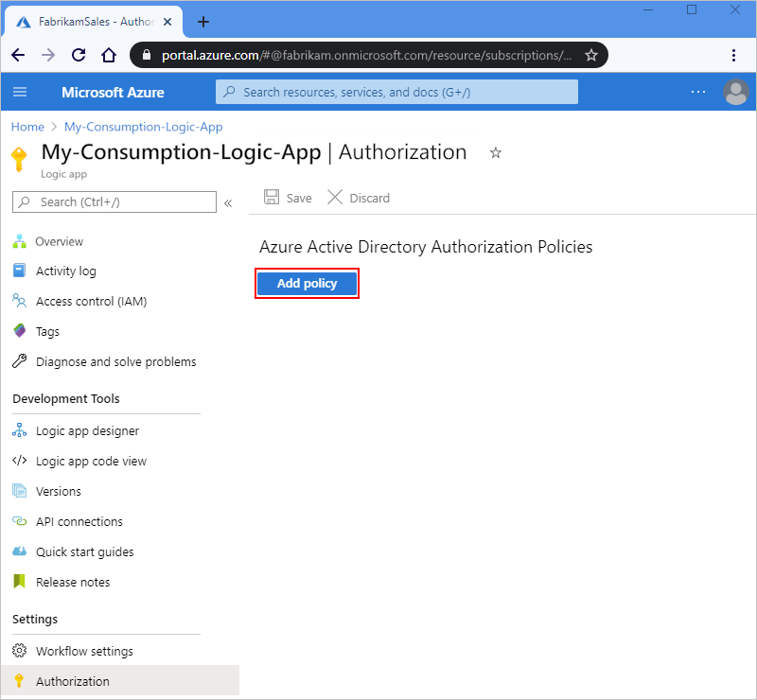Open the Azure portal hamburger menu
Screen dimensions: 757x700
pos(20,92)
